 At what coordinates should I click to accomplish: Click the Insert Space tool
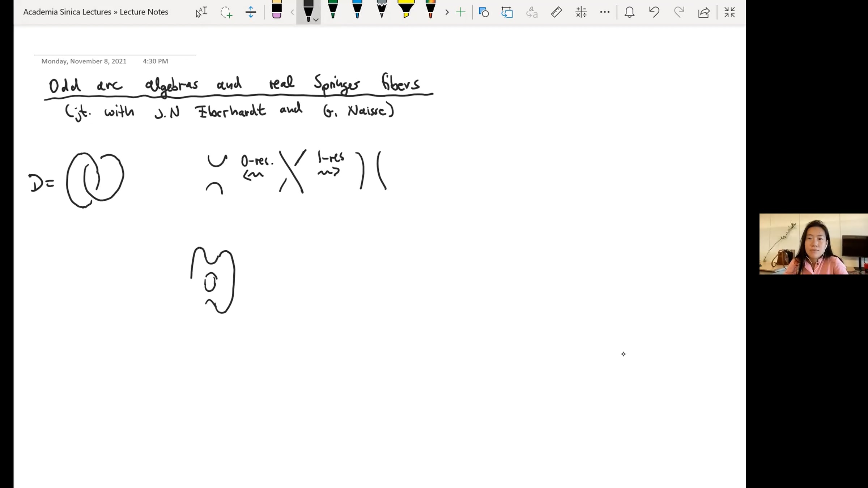(251, 12)
